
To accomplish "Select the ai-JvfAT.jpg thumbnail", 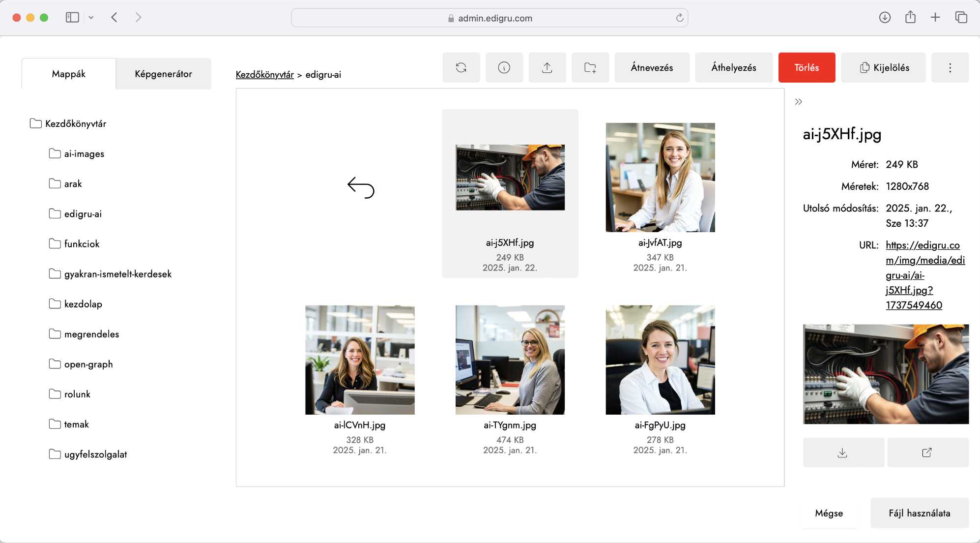I will point(660,178).
